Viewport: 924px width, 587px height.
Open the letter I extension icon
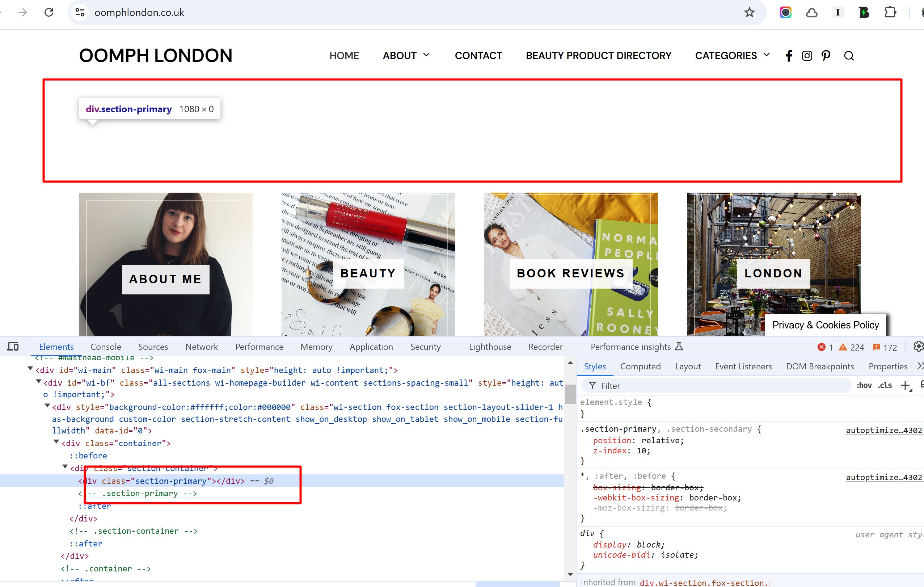837,12
